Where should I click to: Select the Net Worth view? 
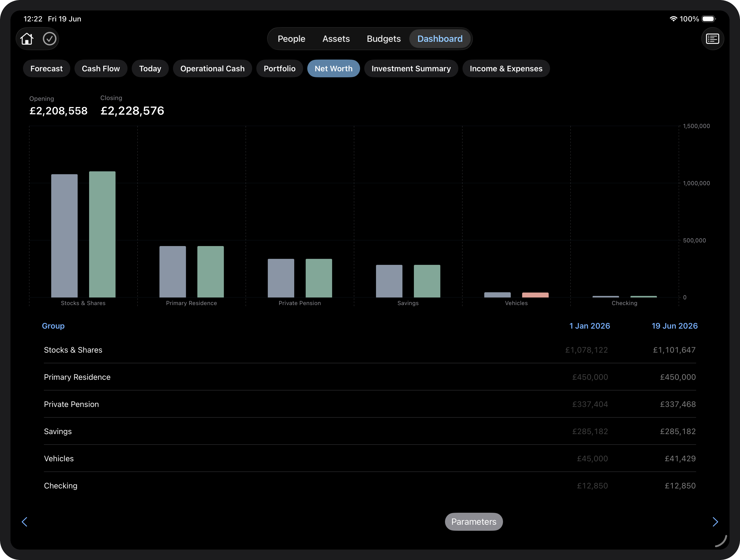pyautogui.click(x=333, y=68)
